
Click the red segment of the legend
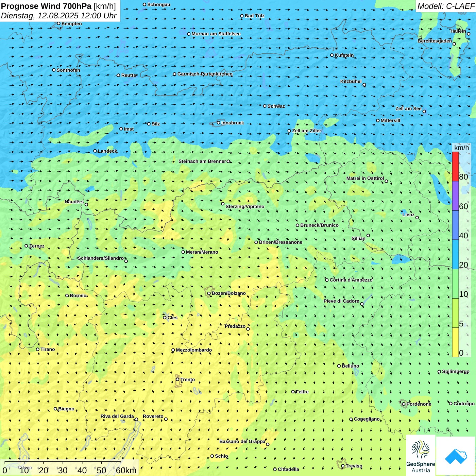455,167
